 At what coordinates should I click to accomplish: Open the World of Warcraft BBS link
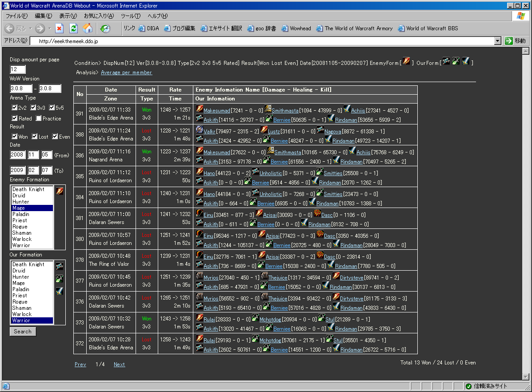(428, 28)
